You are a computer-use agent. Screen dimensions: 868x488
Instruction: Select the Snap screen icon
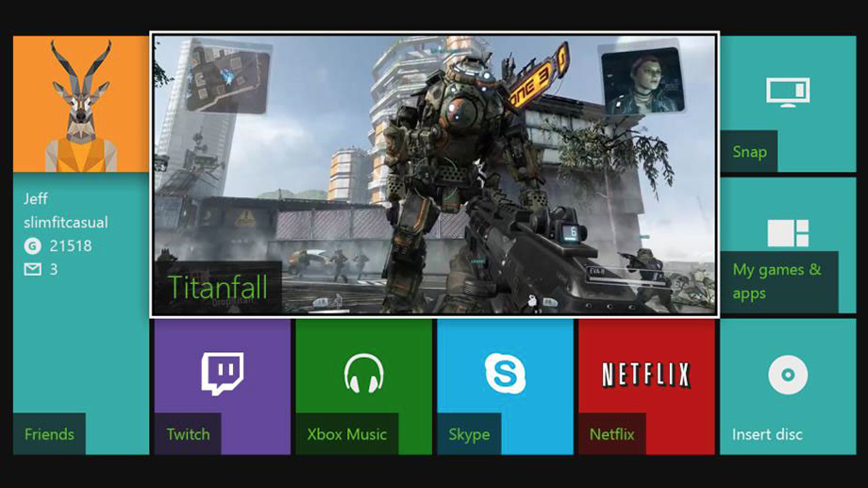tap(788, 92)
